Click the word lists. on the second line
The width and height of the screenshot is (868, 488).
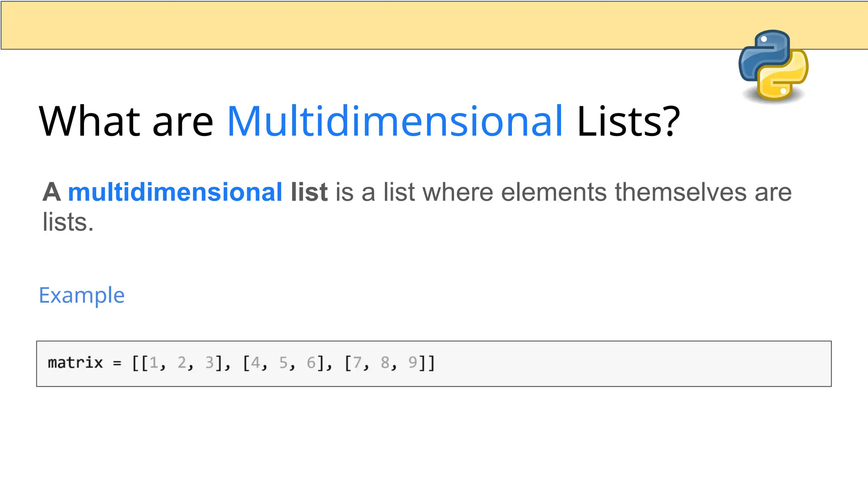click(x=68, y=222)
